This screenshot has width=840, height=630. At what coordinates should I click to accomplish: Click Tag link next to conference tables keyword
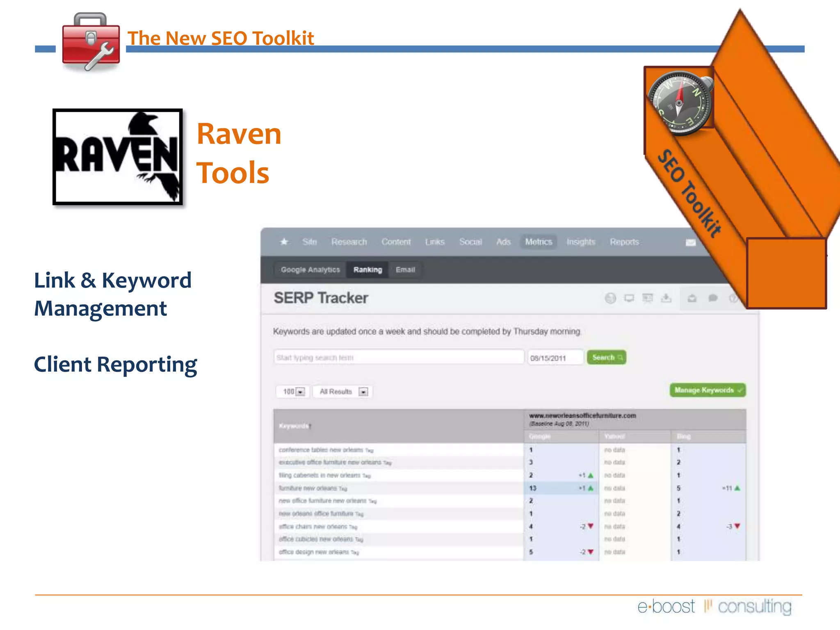pos(370,450)
